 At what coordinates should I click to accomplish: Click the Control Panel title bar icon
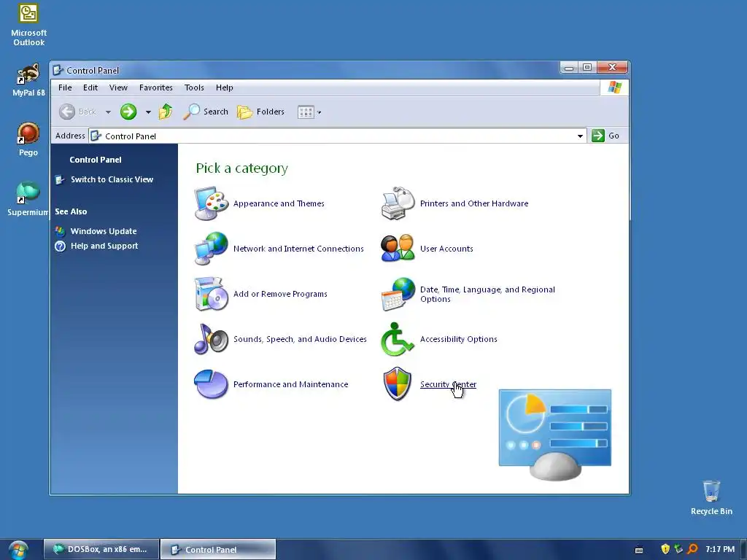click(x=58, y=71)
